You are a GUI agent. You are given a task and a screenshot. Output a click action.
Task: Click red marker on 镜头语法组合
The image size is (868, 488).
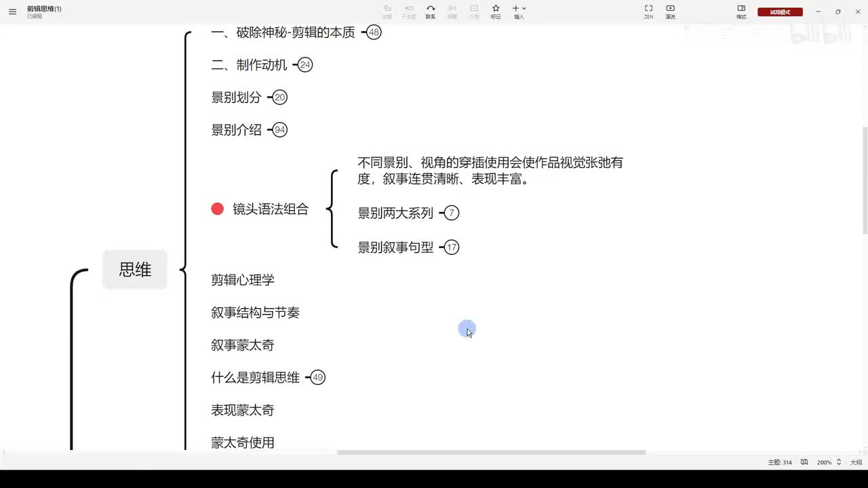[x=217, y=209]
